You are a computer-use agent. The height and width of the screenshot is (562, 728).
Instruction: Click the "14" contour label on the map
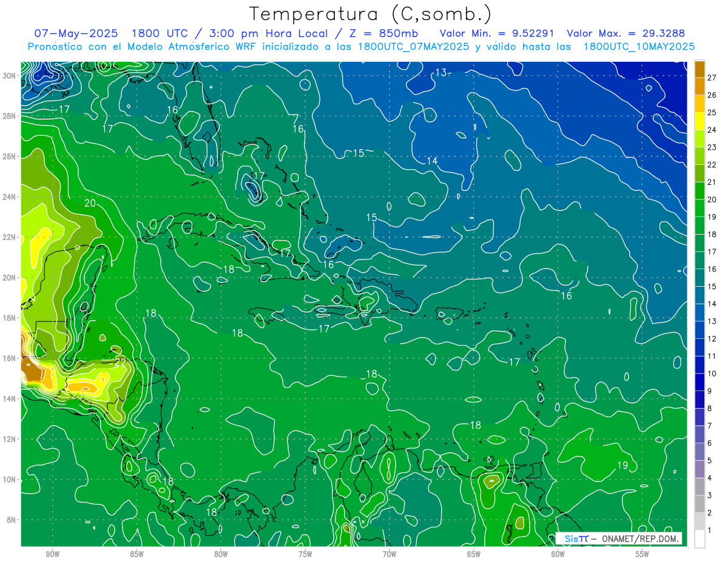(432, 161)
